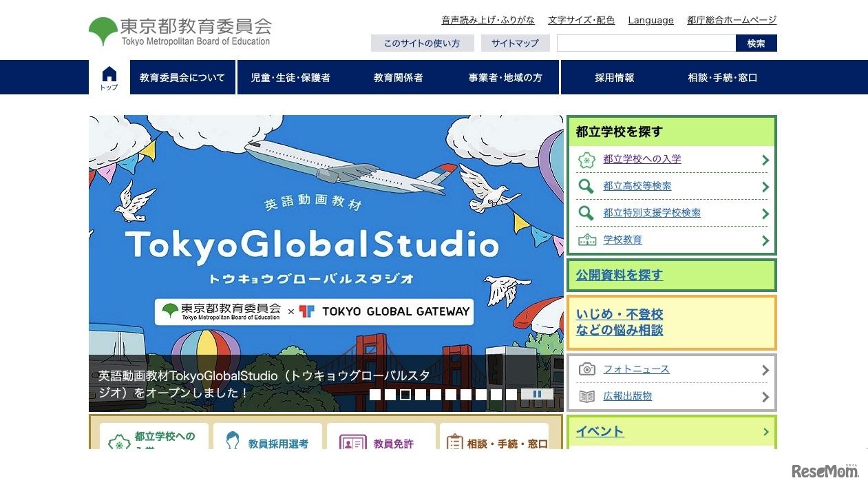This screenshot has height=487, width=868.
Task: Click the open book icon beside 広報出版物
Action: coord(586,396)
